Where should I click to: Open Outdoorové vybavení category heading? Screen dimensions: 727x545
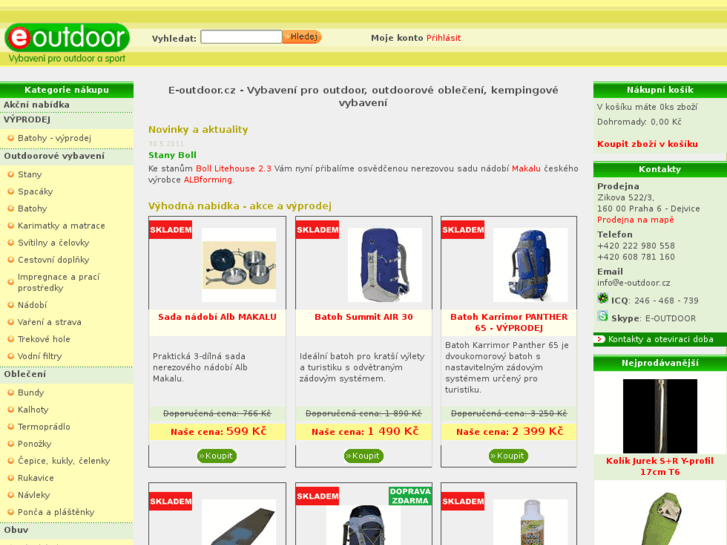pos(54,156)
